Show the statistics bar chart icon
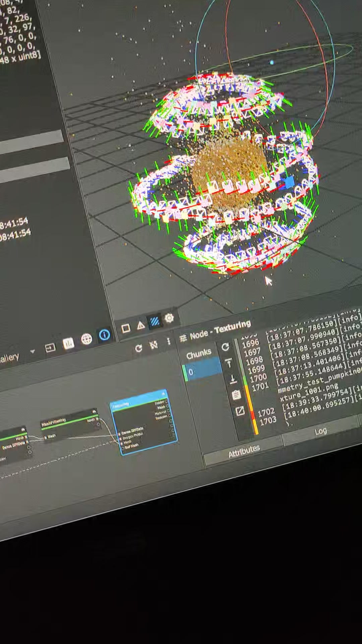The image size is (362, 644). click(x=68, y=343)
